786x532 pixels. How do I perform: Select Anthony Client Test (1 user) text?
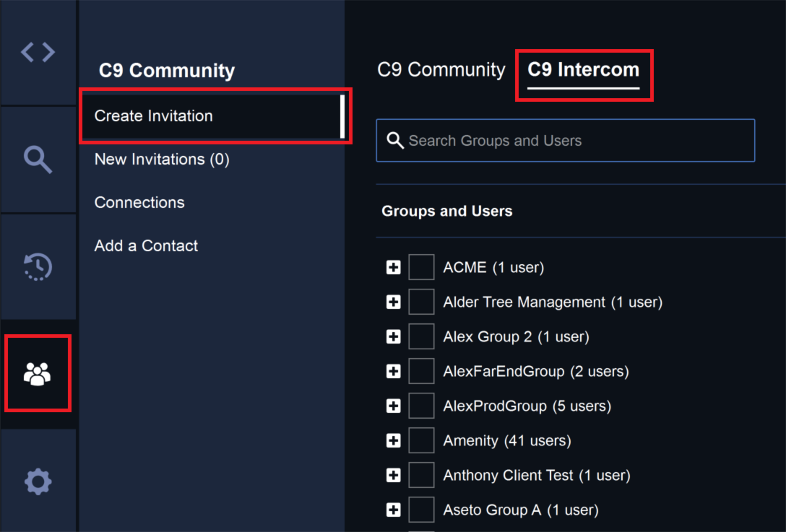pyautogui.click(x=537, y=475)
